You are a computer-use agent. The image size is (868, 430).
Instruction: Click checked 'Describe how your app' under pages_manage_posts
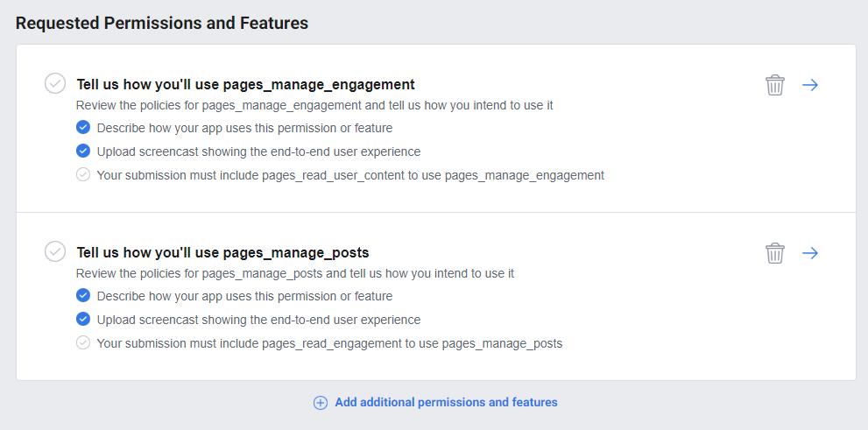click(83, 295)
